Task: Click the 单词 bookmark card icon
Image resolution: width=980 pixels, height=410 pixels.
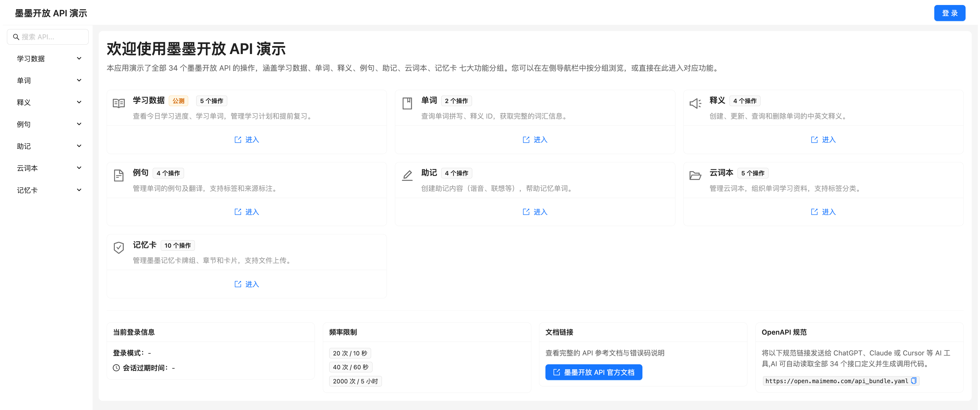Action: [407, 103]
